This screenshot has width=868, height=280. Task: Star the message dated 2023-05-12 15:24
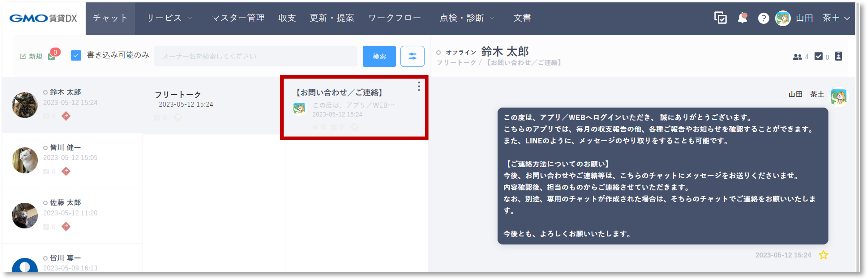[823, 255]
